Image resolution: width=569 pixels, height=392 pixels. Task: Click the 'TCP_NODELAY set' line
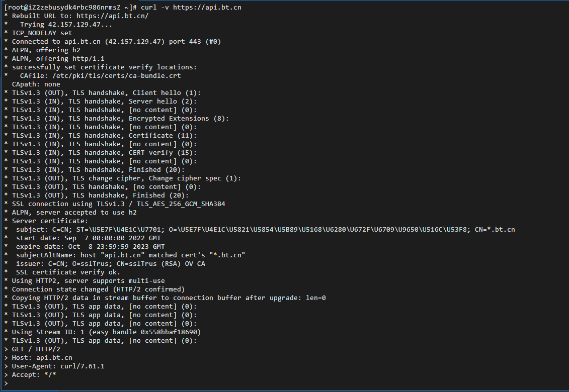(x=42, y=33)
